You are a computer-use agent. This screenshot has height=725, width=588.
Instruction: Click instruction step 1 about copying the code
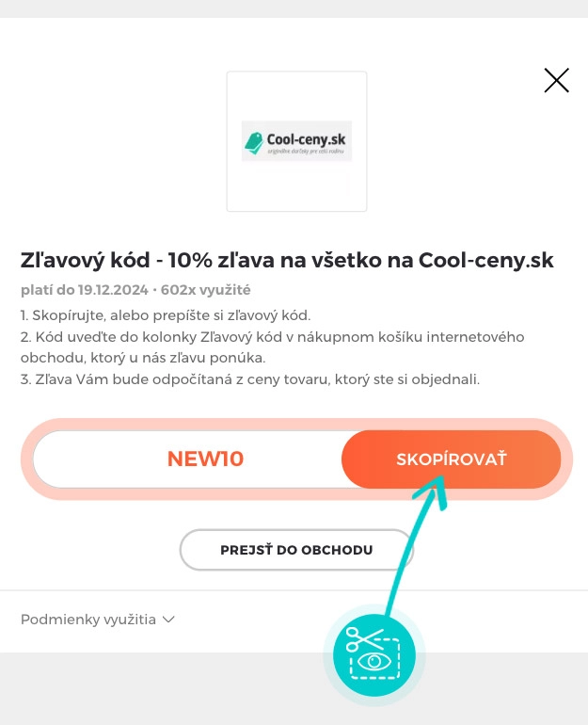[x=166, y=314]
